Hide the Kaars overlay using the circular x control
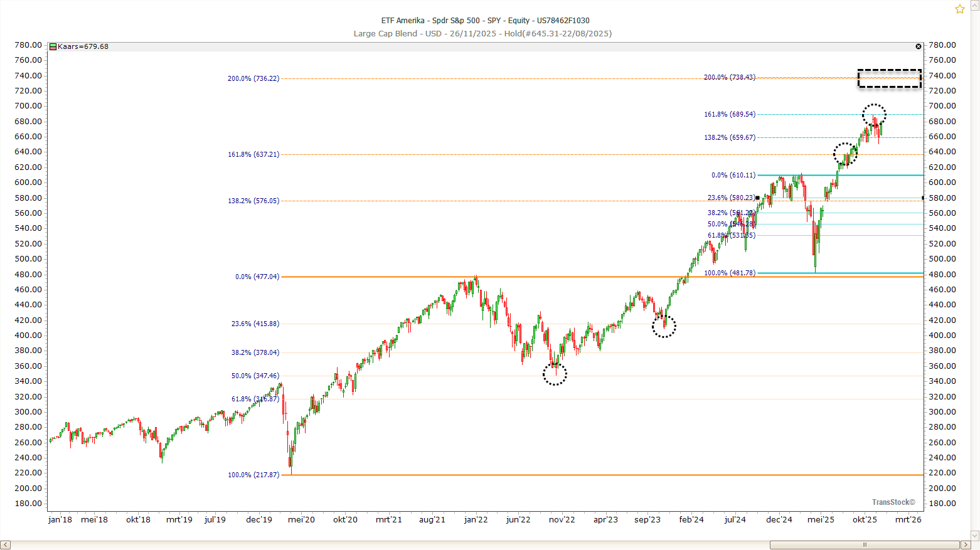The image size is (980, 550). point(918,46)
